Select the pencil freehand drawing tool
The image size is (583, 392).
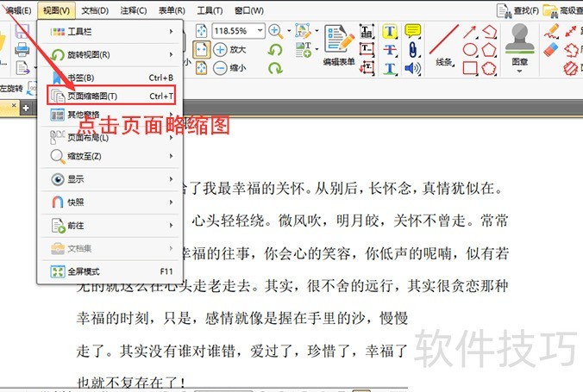551,32
